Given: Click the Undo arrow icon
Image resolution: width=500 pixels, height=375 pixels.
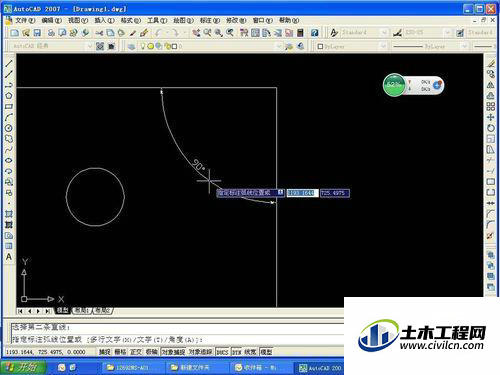Looking at the screenshot, I should click(158, 33).
